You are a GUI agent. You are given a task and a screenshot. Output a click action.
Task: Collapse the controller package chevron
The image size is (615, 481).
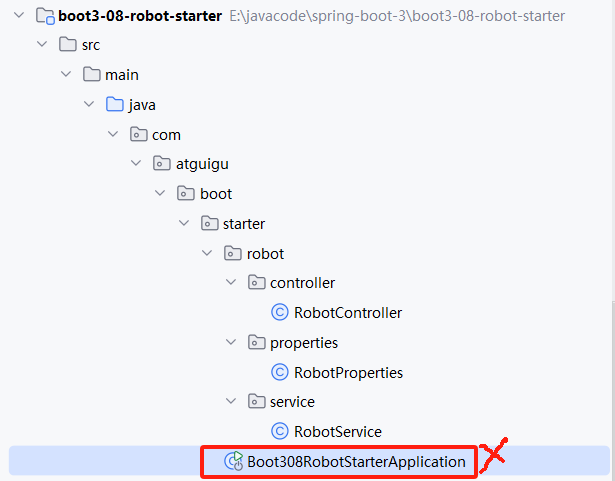231,282
